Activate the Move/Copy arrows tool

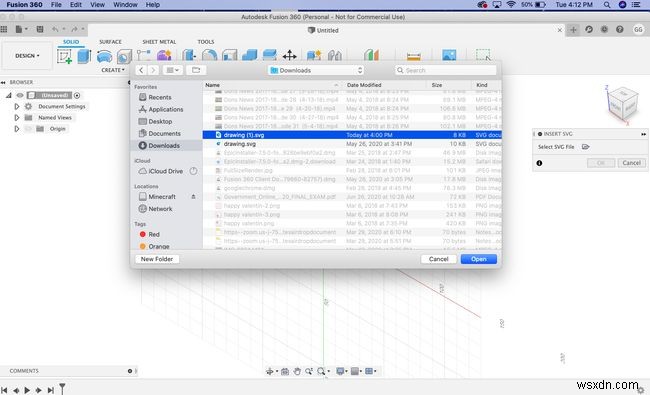(289, 55)
